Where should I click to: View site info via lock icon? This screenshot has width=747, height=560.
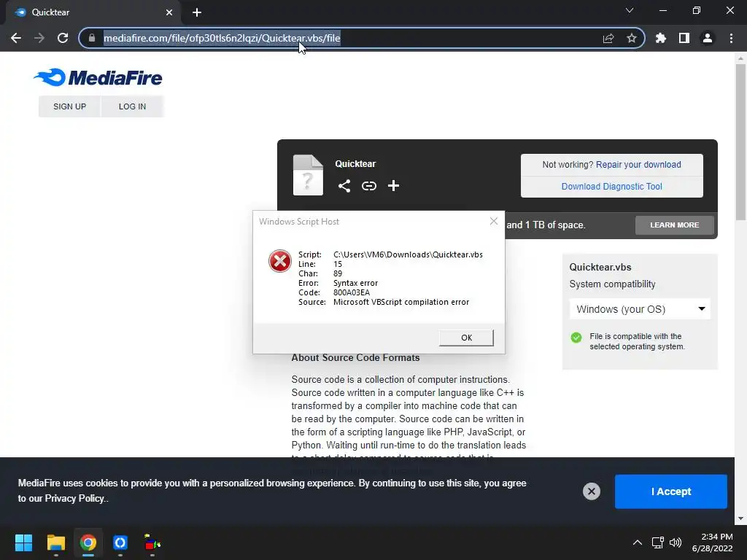(92, 38)
